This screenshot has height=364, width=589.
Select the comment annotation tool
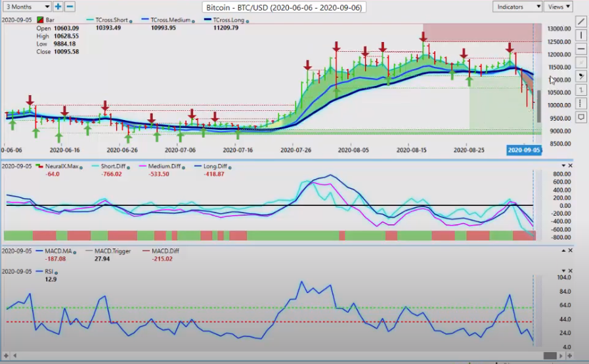(580, 117)
